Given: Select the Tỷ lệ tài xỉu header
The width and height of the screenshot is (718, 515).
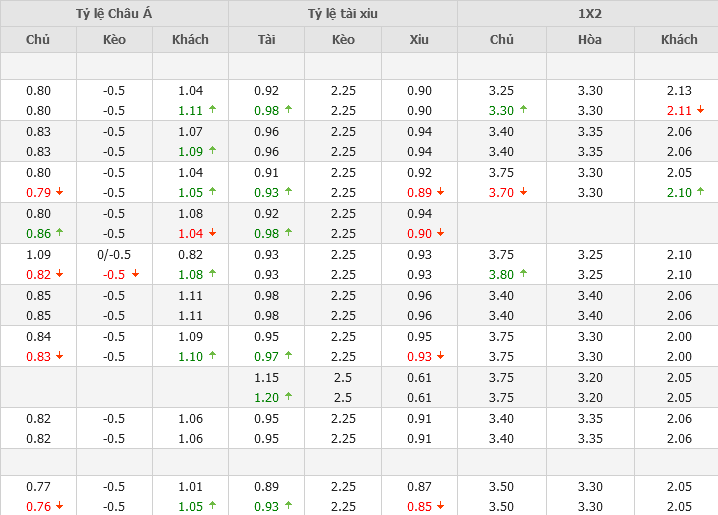Looking at the screenshot, I should (342, 14).
